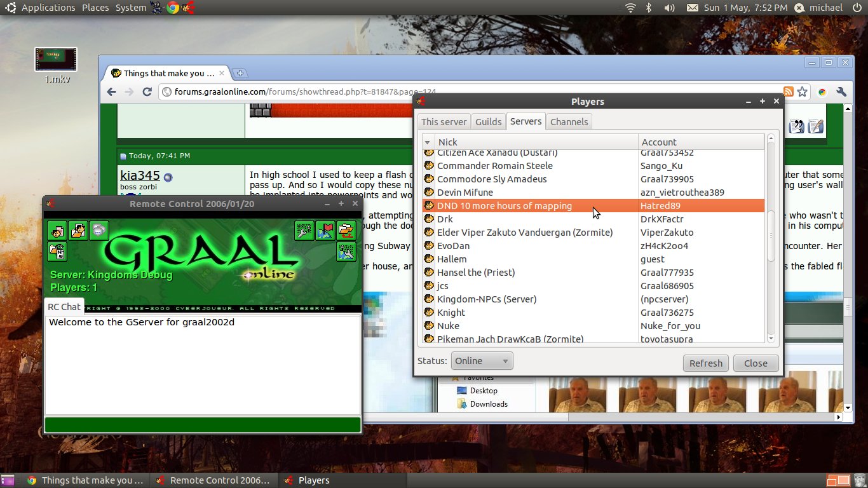Select the Commander Romain Steele row
Image resolution: width=868 pixels, height=488 pixels.
(x=593, y=166)
